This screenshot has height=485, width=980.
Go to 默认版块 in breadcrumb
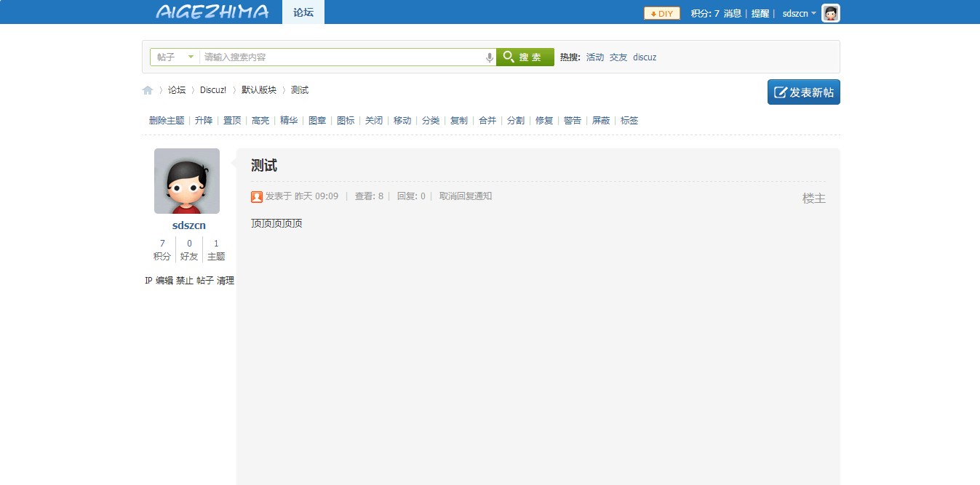tap(259, 90)
